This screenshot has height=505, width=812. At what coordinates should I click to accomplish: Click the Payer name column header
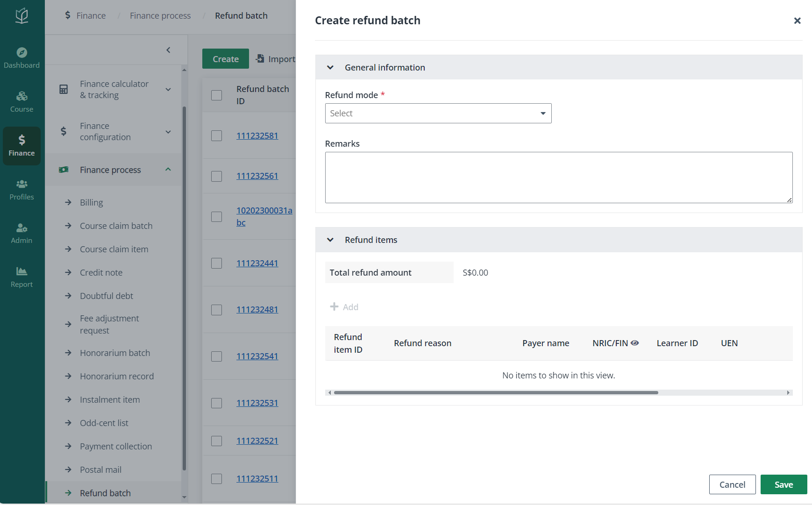pyautogui.click(x=546, y=343)
